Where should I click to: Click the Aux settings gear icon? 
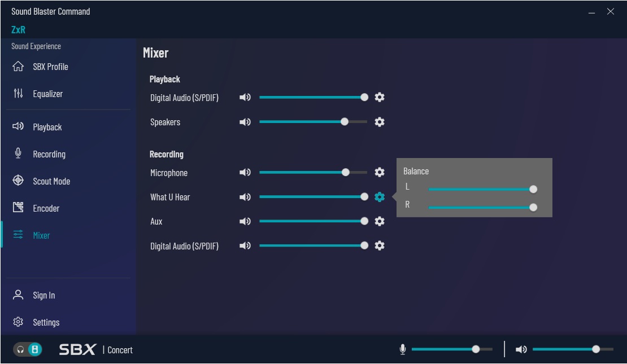click(x=380, y=221)
